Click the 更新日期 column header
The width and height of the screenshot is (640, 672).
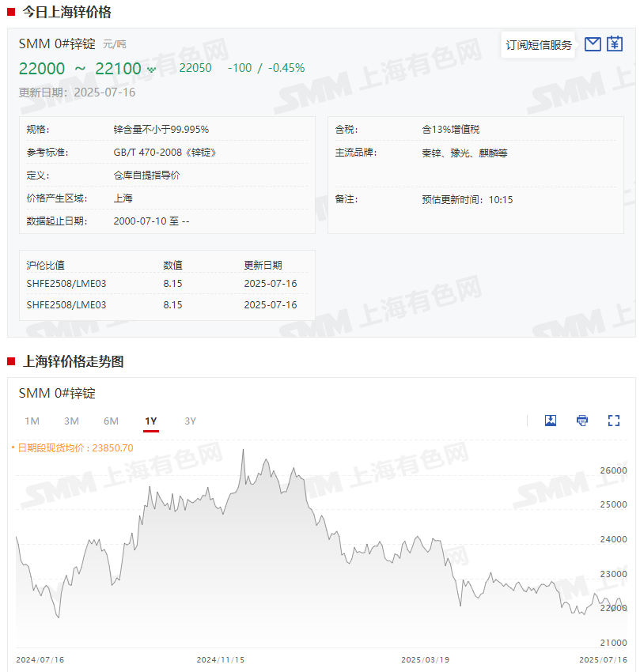point(263,266)
